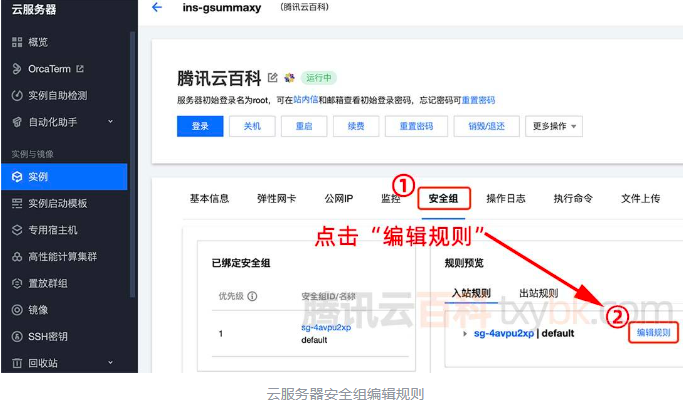Select 实例启动模板 in the sidebar
Image resolution: width=683 pixels, height=410 pixels.
(x=57, y=203)
